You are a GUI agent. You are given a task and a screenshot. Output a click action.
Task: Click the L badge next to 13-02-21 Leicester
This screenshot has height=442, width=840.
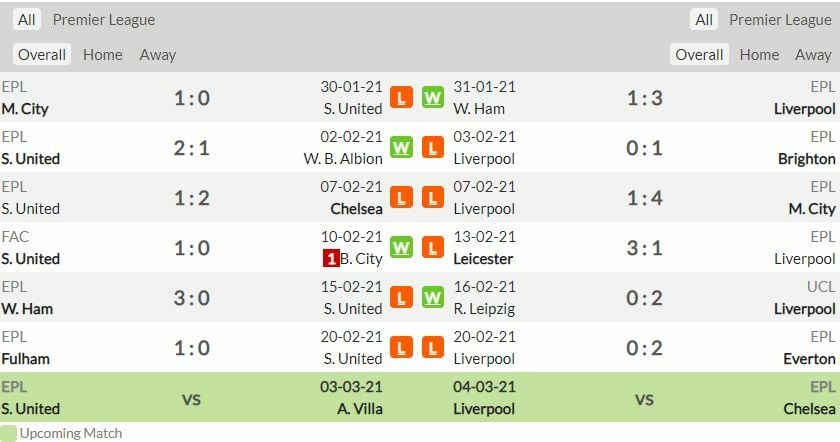(433, 248)
